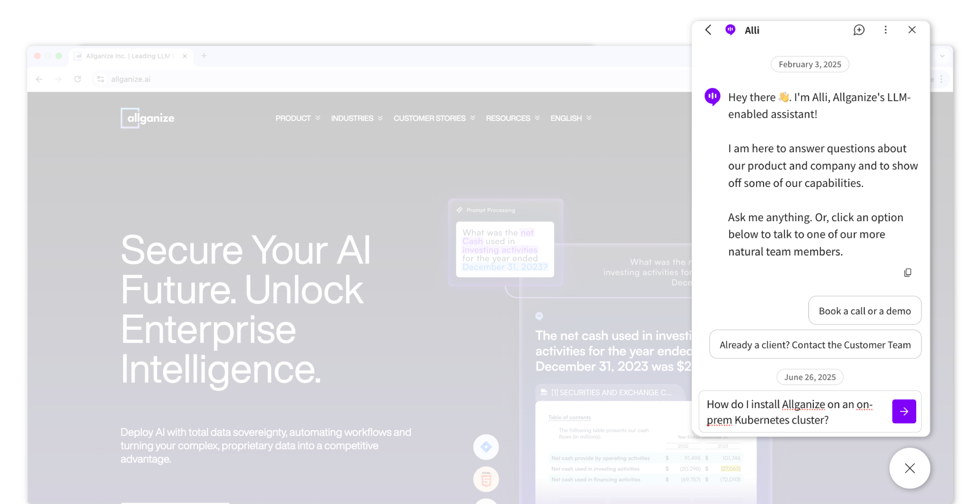Expand the CUSTOMER STORIES dropdown menu
Screen dimensions: 980x504
click(435, 118)
